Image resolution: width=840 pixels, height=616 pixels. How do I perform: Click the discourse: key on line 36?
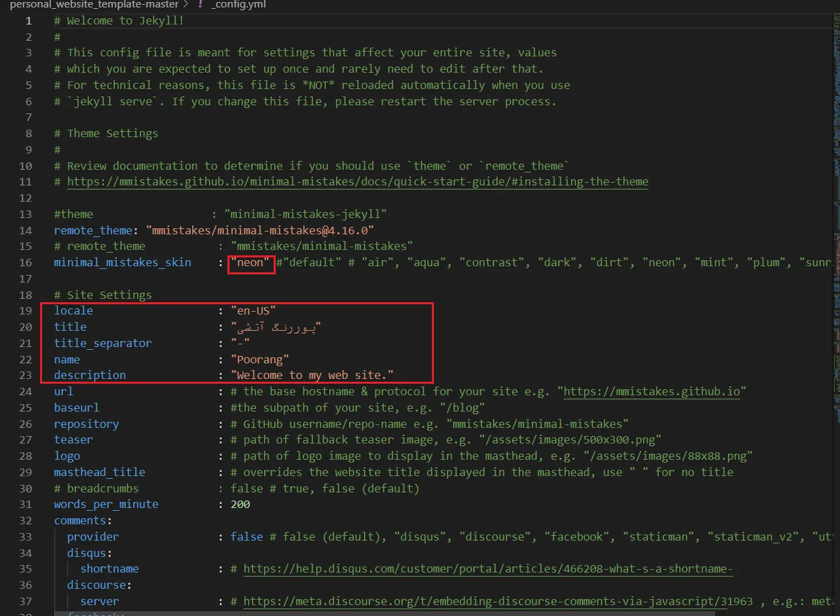pyautogui.click(x=99, y=585)
